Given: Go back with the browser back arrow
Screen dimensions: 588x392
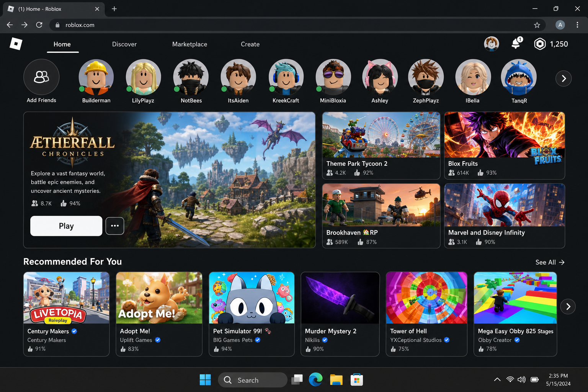Looking at the screenshot, I should pyautogui.click(x=10, y=25).
